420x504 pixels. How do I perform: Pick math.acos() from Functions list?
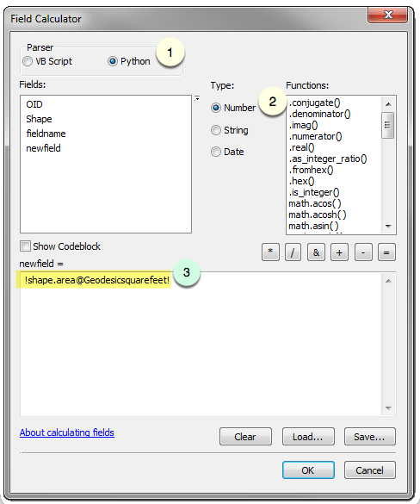pos(315,203)
